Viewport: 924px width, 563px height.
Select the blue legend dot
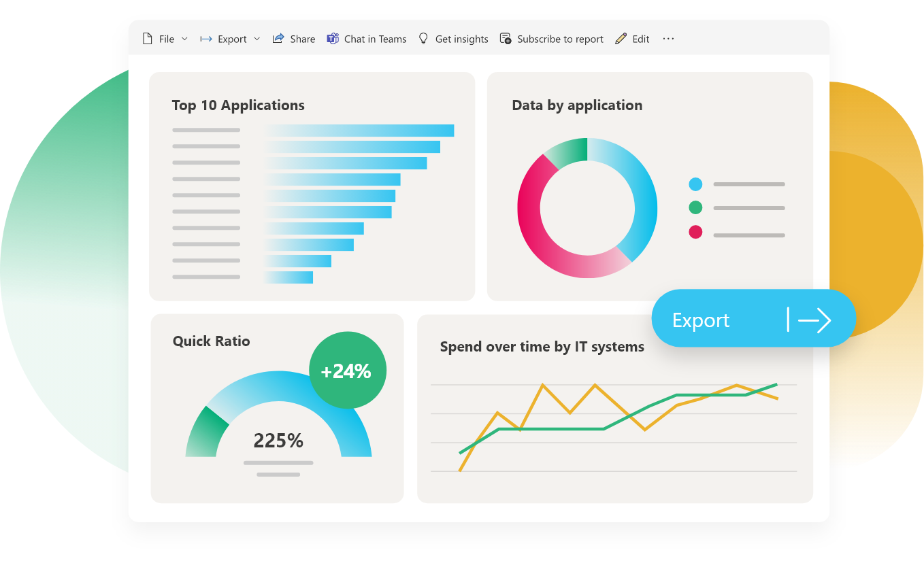click(x=695, y=184)
